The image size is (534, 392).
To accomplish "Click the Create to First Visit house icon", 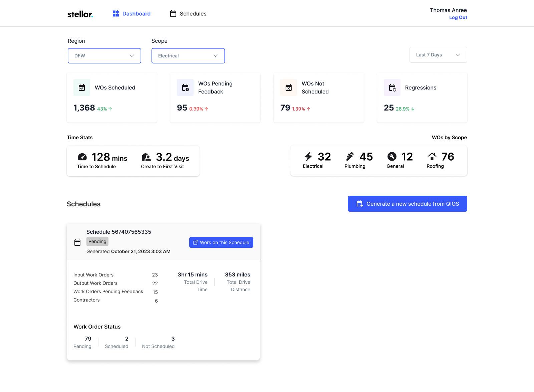I will click(x=146, y=157).
